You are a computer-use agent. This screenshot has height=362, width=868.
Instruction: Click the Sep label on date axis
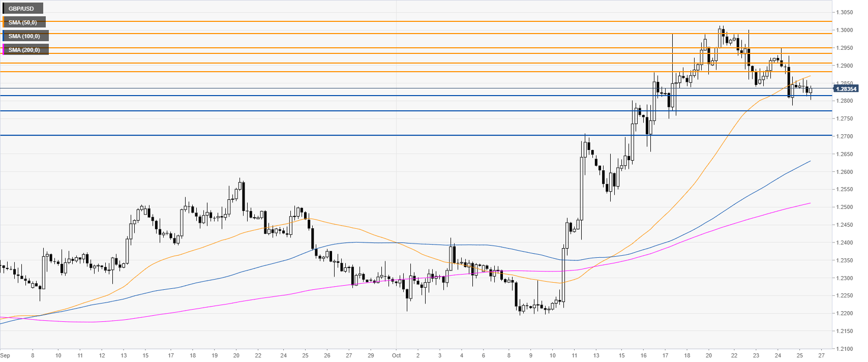(5, 355)
